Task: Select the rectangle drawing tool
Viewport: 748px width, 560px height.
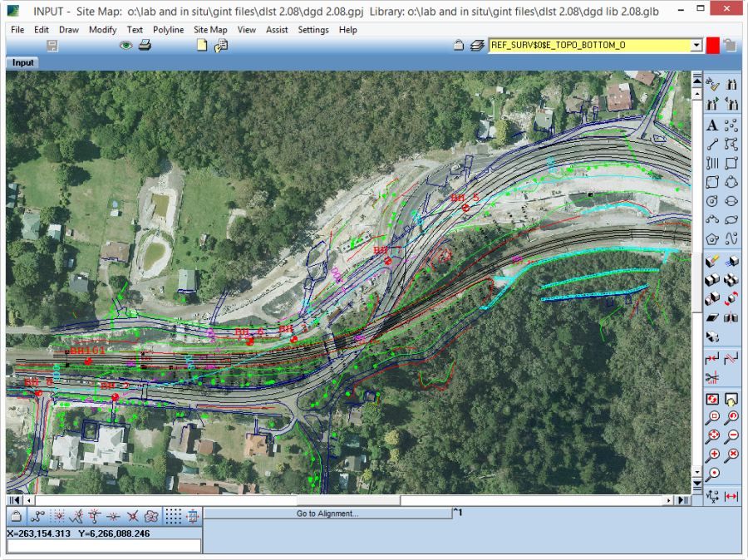Action: point(731,163)
